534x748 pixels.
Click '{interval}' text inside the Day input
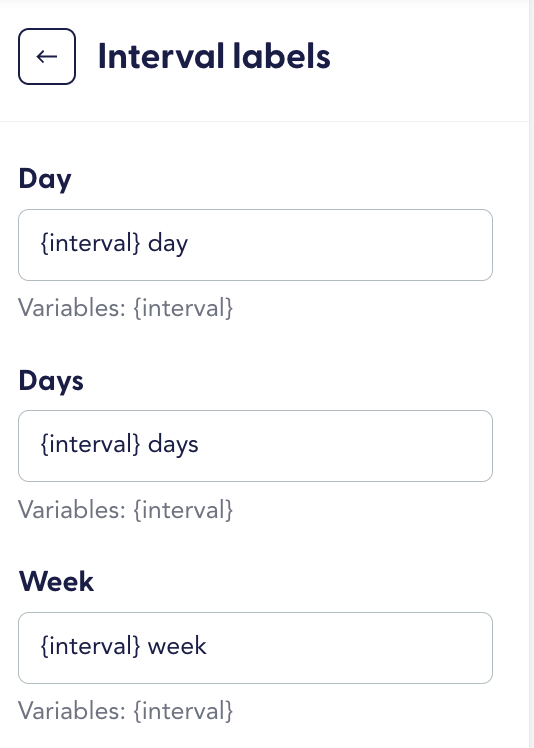point(90,243)
